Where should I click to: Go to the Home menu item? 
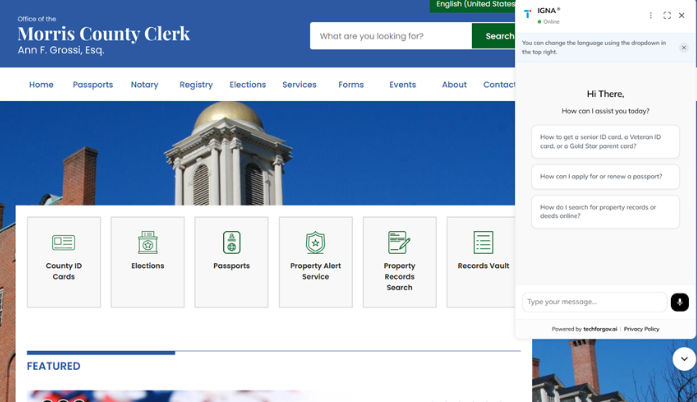(x=41, y=84)
